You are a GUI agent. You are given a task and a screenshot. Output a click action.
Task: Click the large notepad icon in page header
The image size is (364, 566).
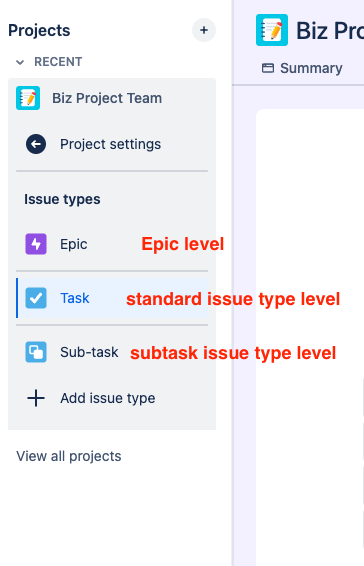(x=272, y=30)
